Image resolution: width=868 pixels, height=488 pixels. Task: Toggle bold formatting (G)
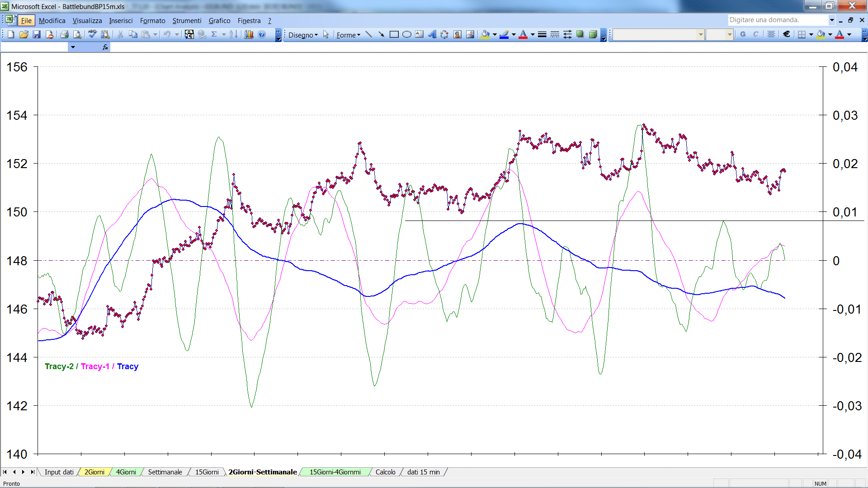pyautogui.click(x=743, y=34)
